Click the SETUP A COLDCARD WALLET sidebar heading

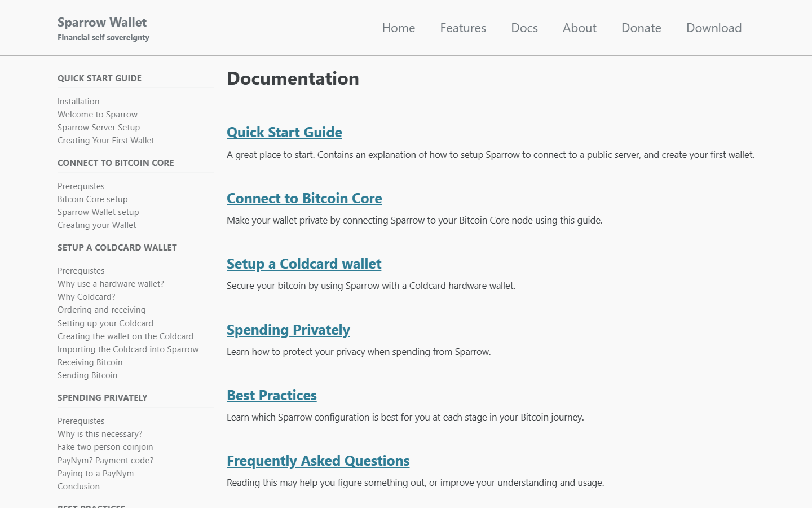[117, 248]
